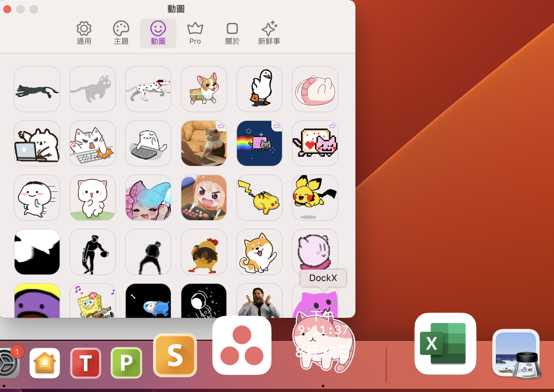Pick the crouching dancer silhouette animation
554x392 pixels.
pos(148,252)
